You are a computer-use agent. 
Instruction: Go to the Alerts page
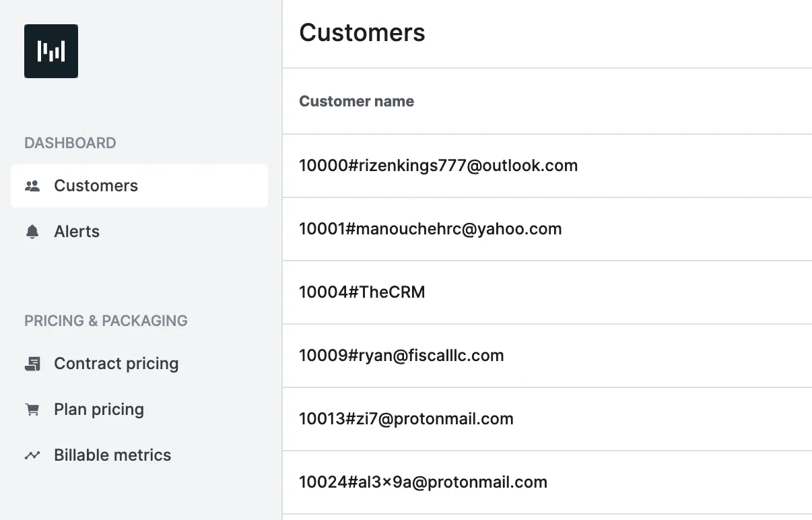[77, 232]
